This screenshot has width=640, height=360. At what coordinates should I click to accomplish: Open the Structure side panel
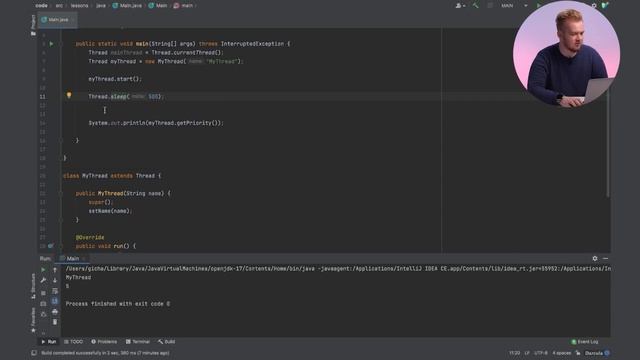click(33, 287)
